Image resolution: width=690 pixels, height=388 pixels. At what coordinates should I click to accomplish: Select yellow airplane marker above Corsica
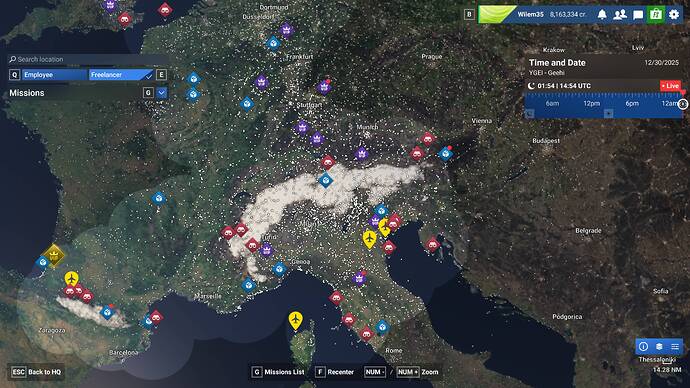point(295,320)
